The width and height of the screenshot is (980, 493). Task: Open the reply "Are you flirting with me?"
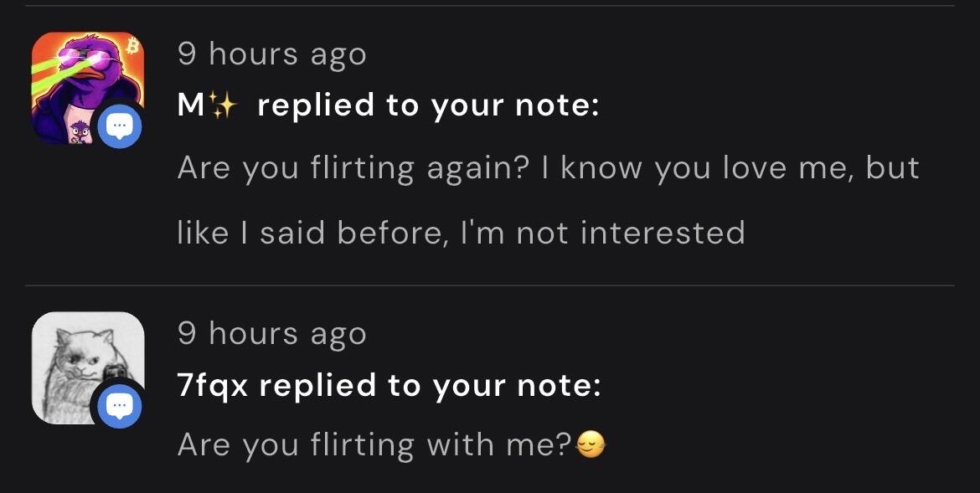(x=375, y=445)
